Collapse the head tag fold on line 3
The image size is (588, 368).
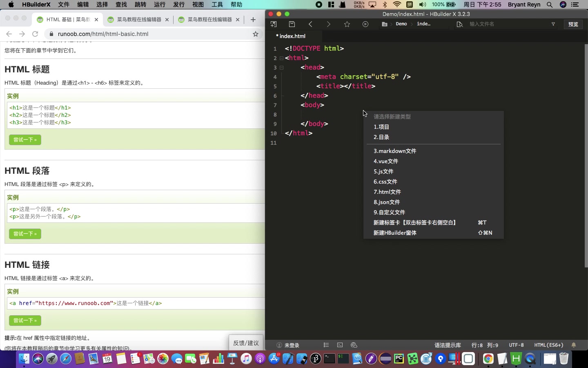click(x=281, y=67)
